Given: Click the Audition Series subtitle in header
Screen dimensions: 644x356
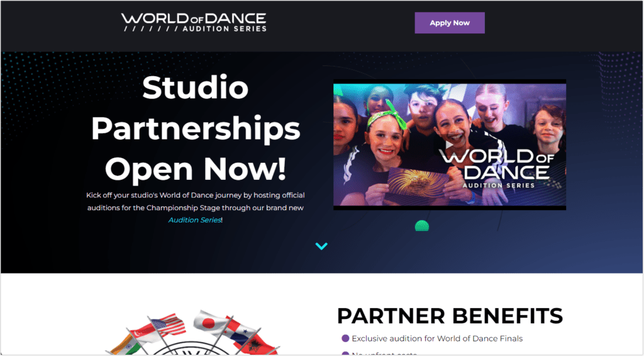Looking at the screenshot, I should [x=225, y=29].
